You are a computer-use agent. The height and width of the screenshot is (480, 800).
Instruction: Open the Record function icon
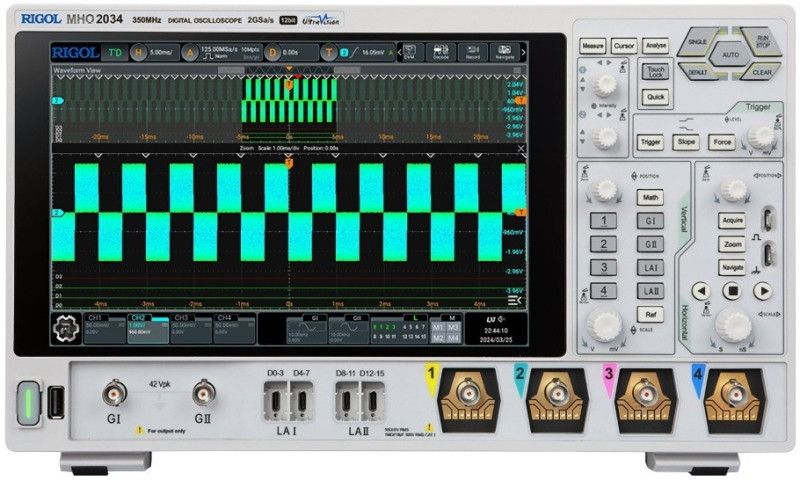tap(472, 52)
